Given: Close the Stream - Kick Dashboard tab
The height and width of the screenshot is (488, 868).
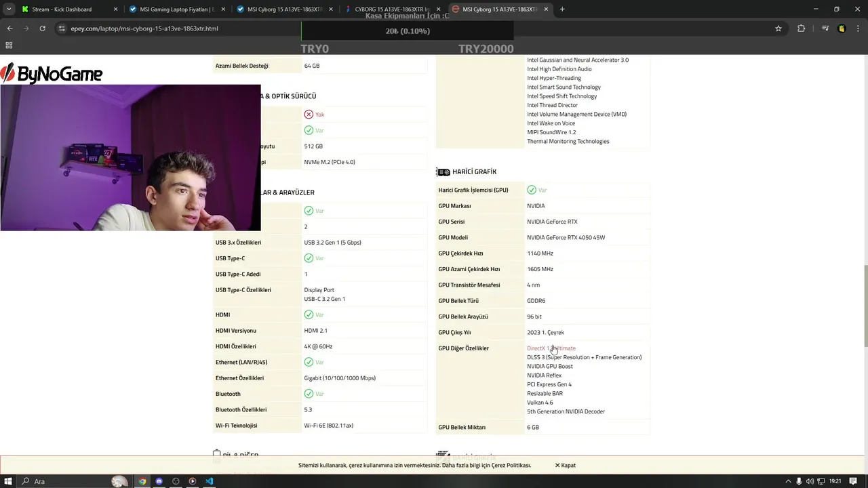Looking at the screenshot, I should point(115,9).
